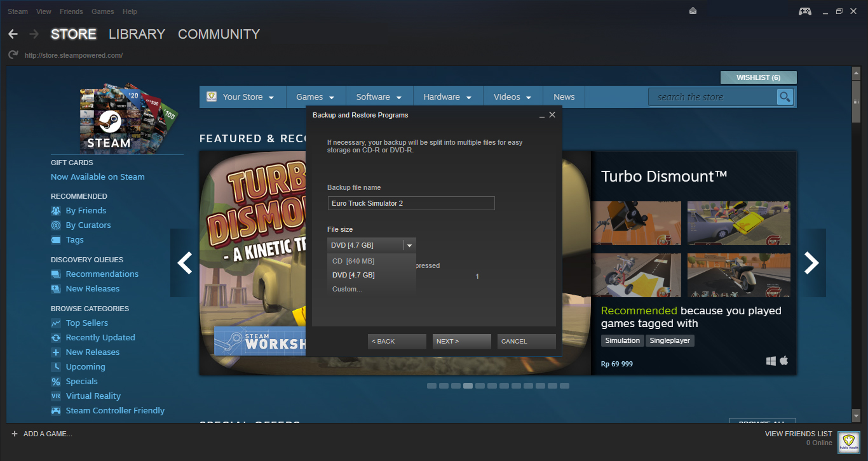868x461 pixels.
Task: Click the page reload icon next to the URL
Action: tap(12, 55)
